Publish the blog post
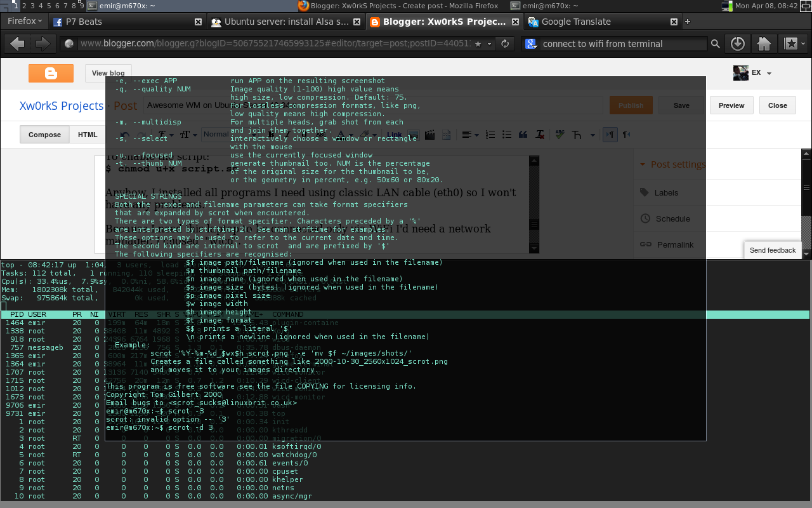 tap(631, 105)
